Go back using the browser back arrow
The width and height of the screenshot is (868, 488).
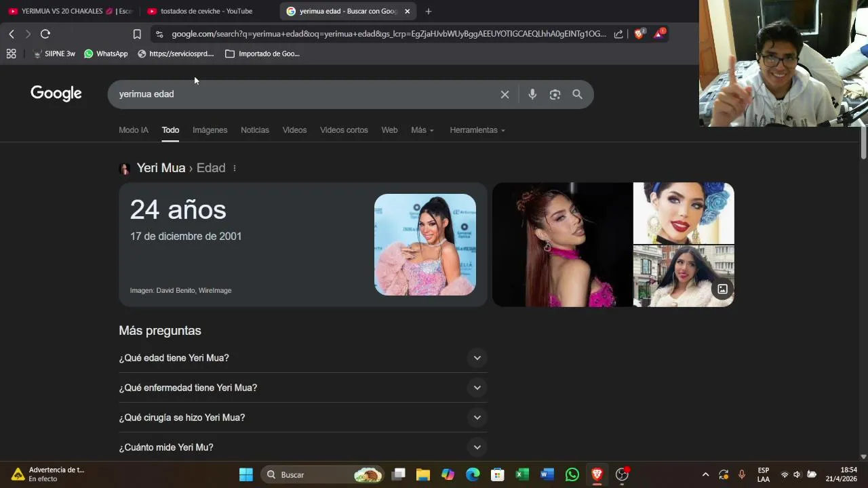[x=12, y=34]
